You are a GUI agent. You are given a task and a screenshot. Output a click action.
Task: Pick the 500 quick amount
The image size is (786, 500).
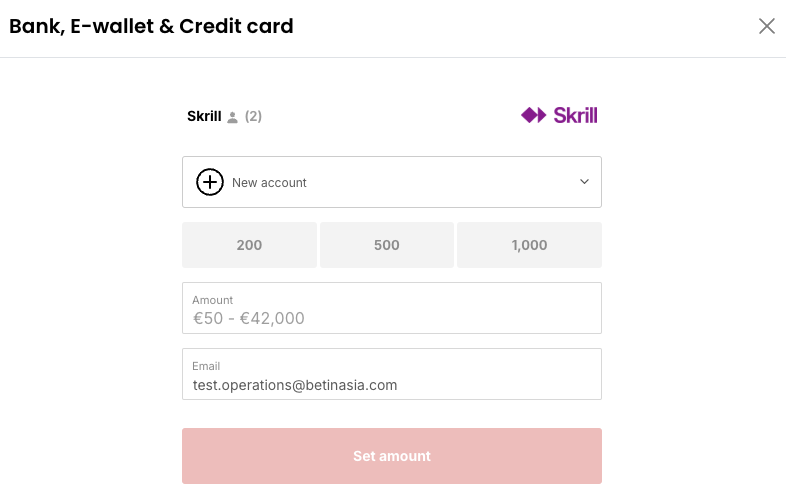(387, 245)
